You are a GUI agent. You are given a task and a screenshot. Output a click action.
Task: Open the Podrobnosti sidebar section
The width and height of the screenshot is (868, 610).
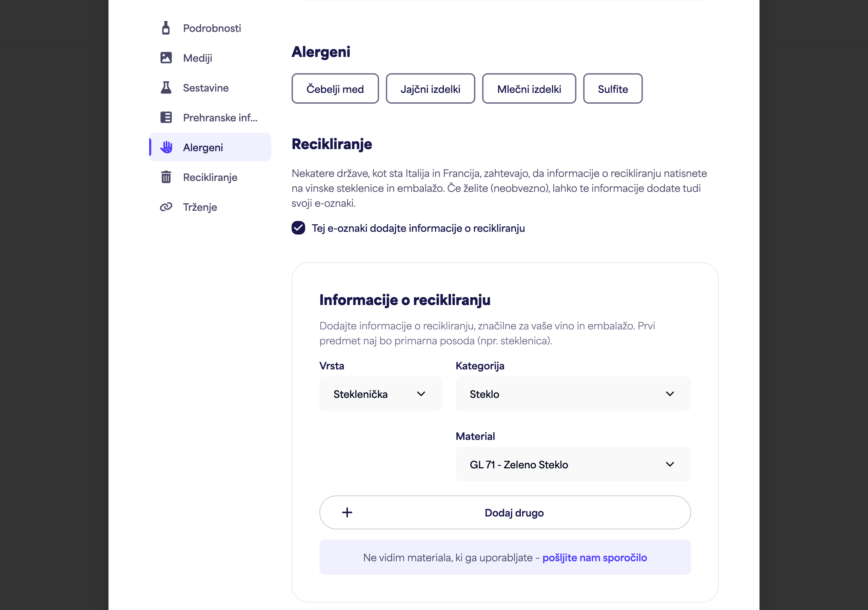(x=210, y=28)
